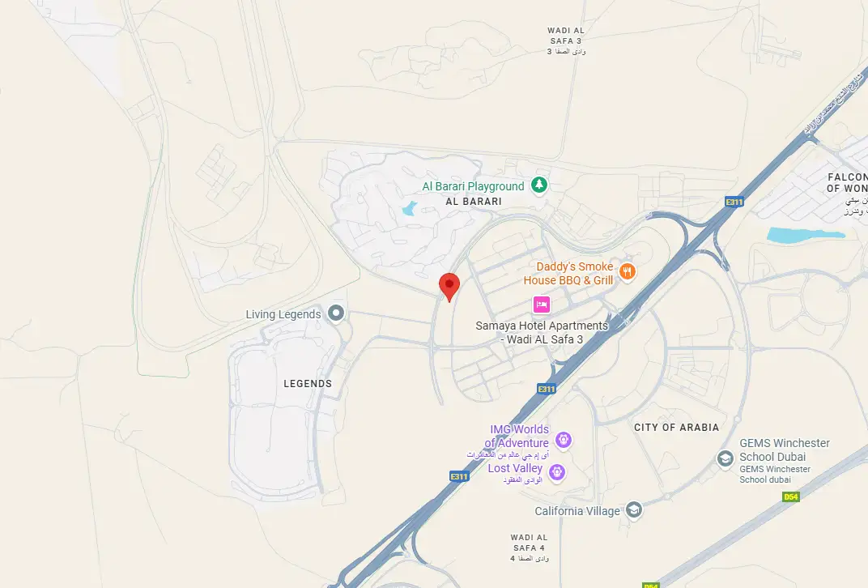Click the Samaya Hotel Apartments text label
Image resolution: width=868 pixels, height=588 pixels.
point(542,332)
